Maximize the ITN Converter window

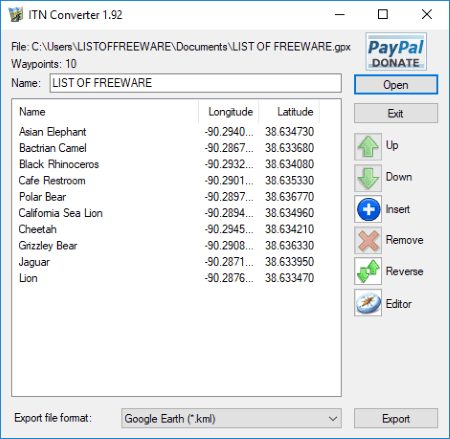coord(383,14)
